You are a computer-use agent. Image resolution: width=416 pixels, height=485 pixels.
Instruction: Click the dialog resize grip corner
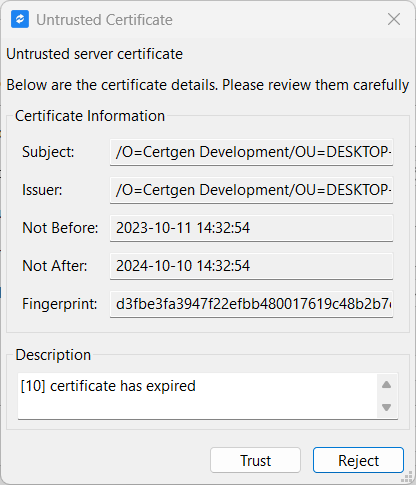click(407, 477)
